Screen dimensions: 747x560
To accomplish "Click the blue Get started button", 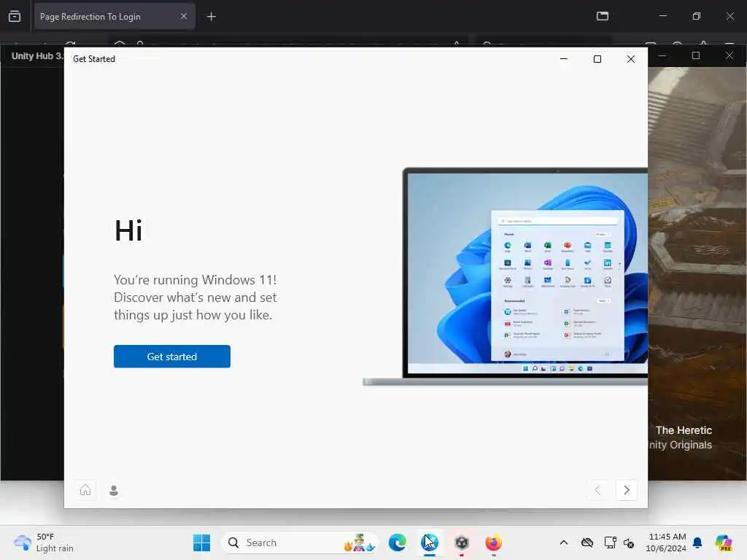I will point(172,356).
